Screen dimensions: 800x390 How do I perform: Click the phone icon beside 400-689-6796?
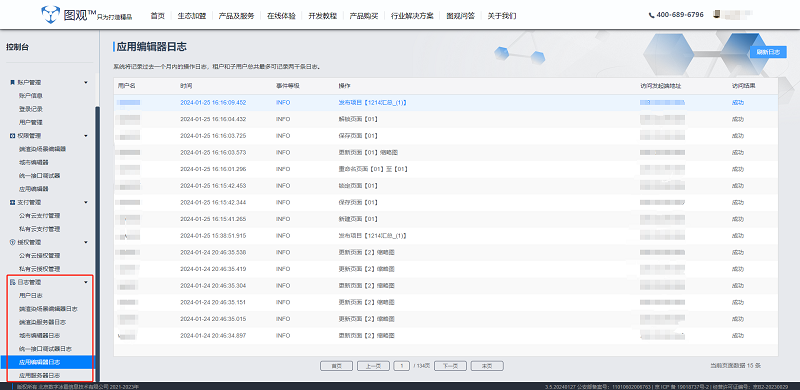tap(652, 15)
